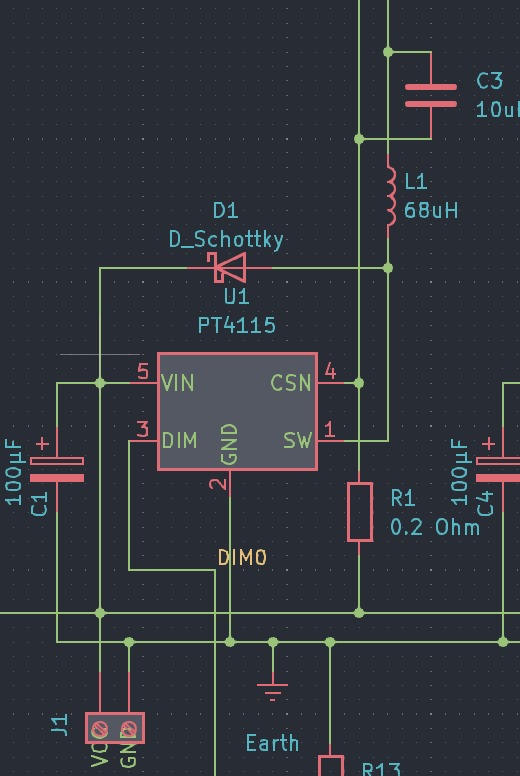Click the C1 reference text

(x=40, y=504)
